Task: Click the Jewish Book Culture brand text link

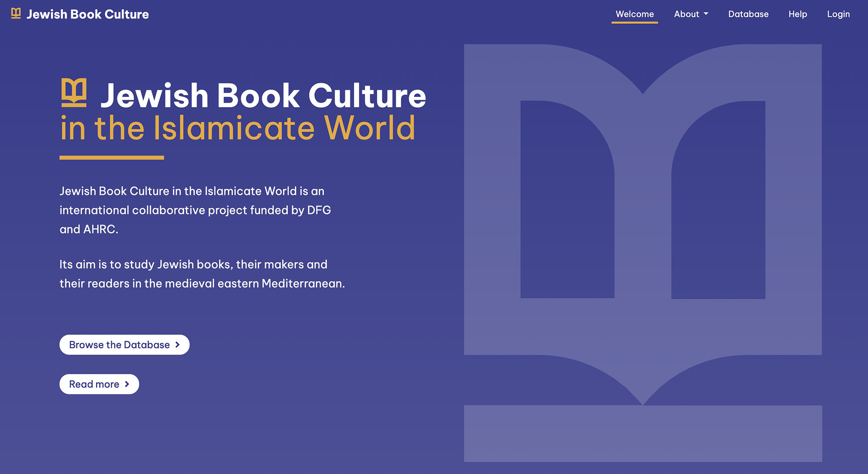Action: (88, 13)
